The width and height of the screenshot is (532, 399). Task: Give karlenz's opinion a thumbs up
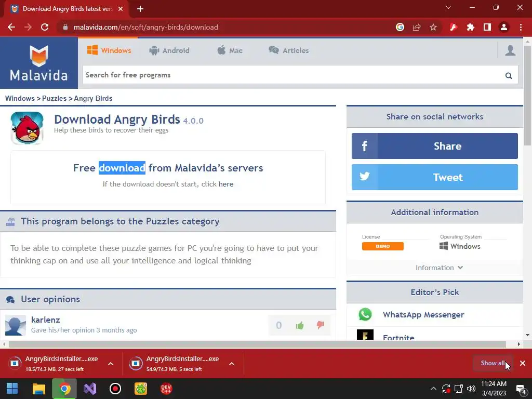300,325
